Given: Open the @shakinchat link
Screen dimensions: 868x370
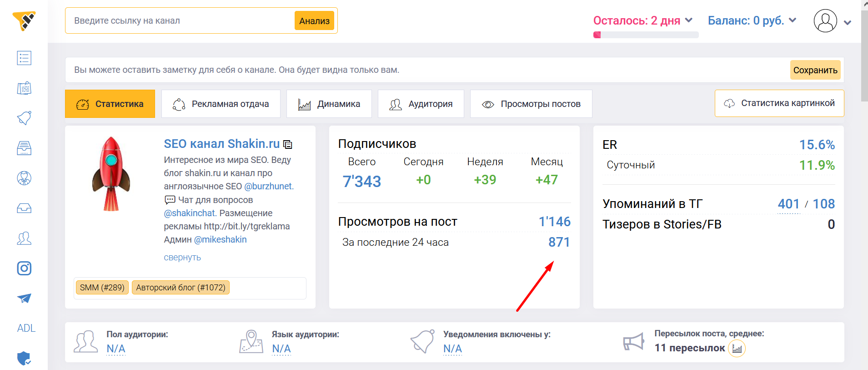Looking at the screenshot, I should point(190,213).
